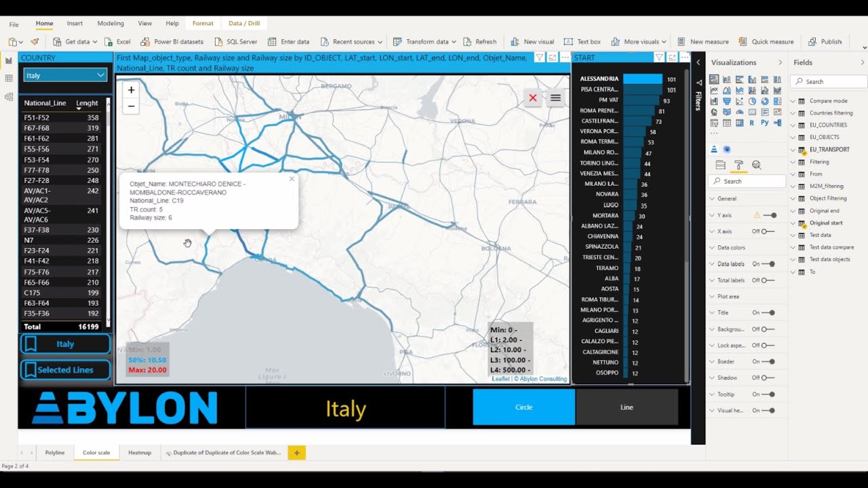This screenshot has height=488, width=868.
Task: Toggle the X axis switch
Action: (768, 231)
